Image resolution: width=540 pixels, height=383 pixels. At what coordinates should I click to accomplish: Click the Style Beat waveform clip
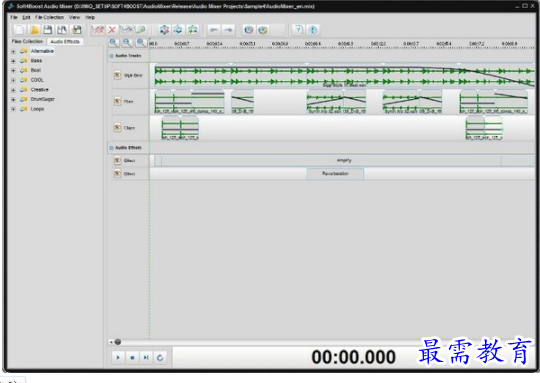click(x=344, y=76)
